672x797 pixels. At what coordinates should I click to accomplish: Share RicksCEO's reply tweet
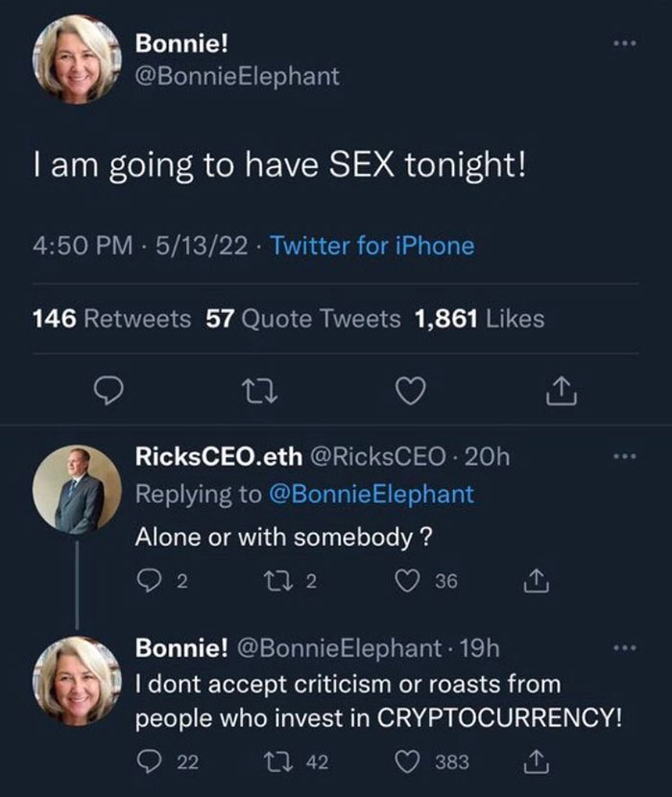537,581
